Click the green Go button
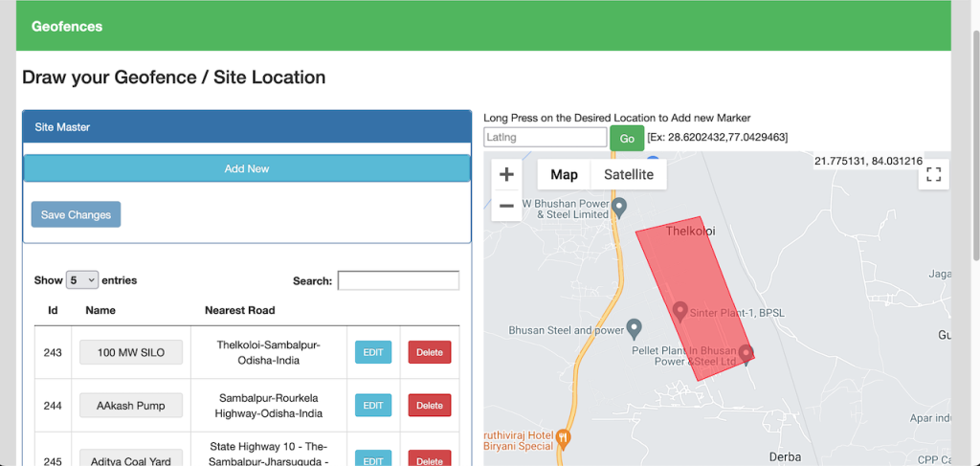The width and height of the screenshot is (980, 466). click(x=627, y=139)
